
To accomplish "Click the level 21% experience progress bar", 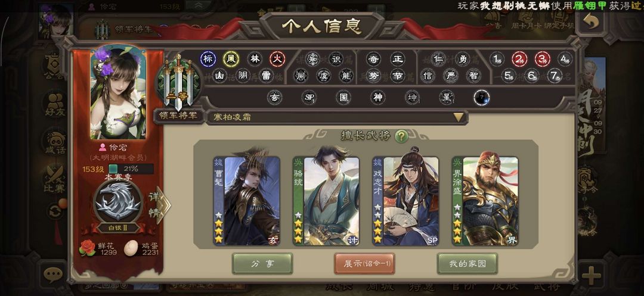I will coord(131,169).
